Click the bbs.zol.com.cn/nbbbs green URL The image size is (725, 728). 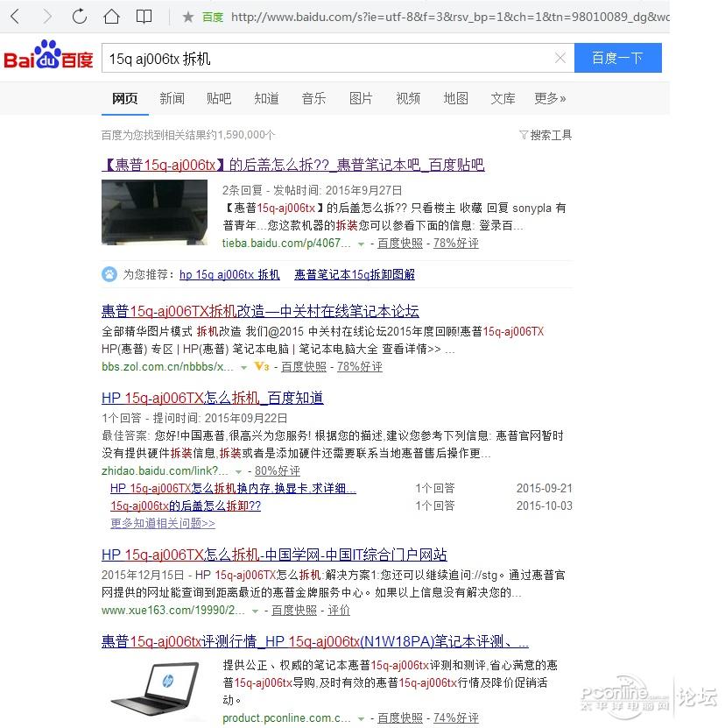(x=167, y=367)
